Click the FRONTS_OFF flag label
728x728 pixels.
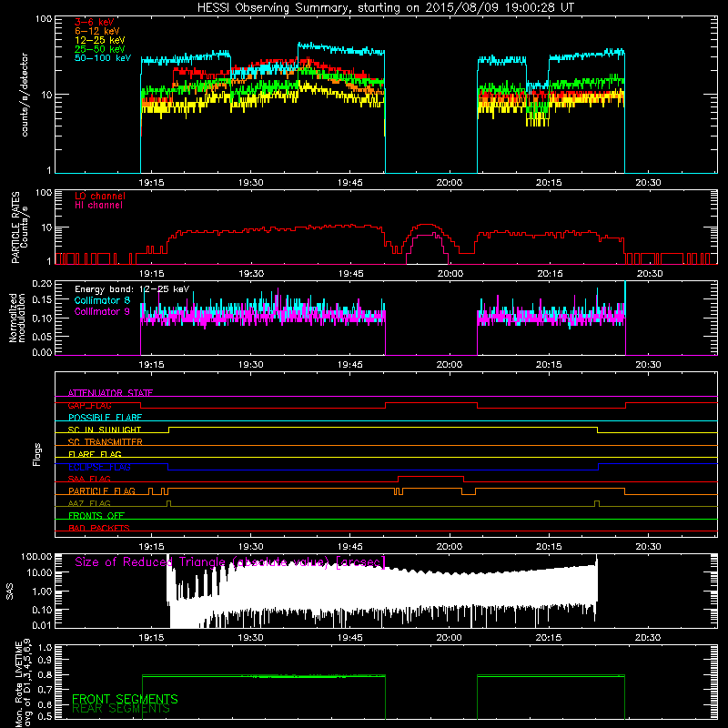click(96, 515)
